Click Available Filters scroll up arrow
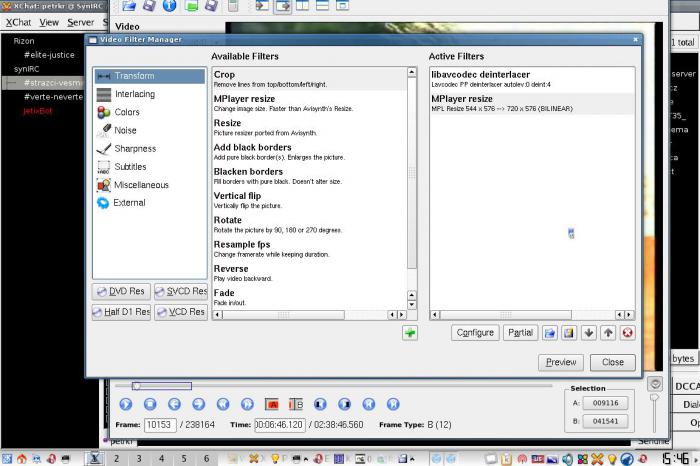The height and width of the screenshot is (466, 700). (x=412, y=72)
